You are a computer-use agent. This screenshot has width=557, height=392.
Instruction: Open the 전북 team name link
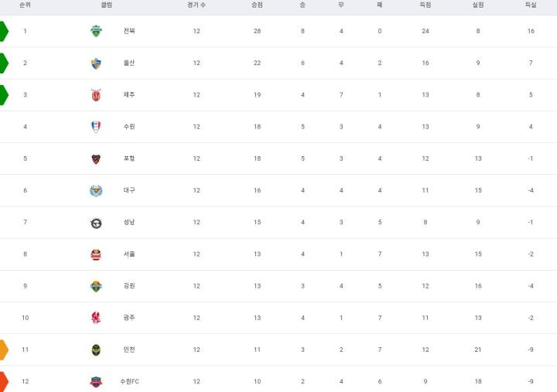point(129,32)
